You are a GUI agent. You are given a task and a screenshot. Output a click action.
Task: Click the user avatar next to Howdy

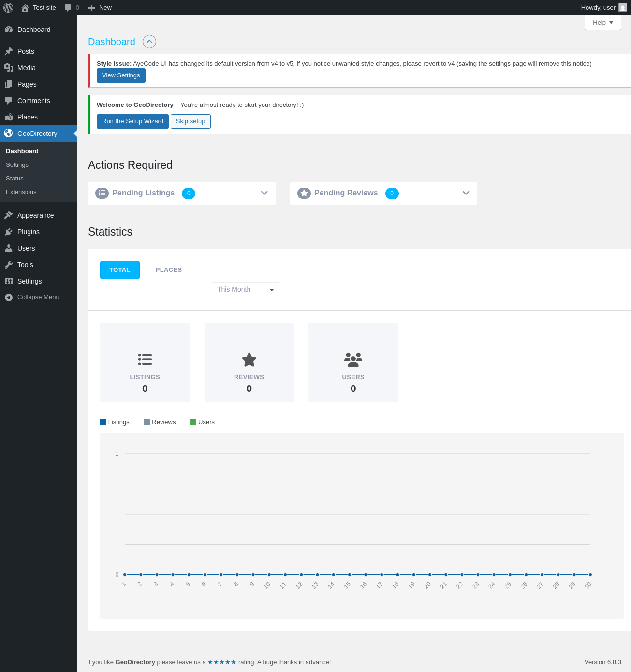[622, 8]
